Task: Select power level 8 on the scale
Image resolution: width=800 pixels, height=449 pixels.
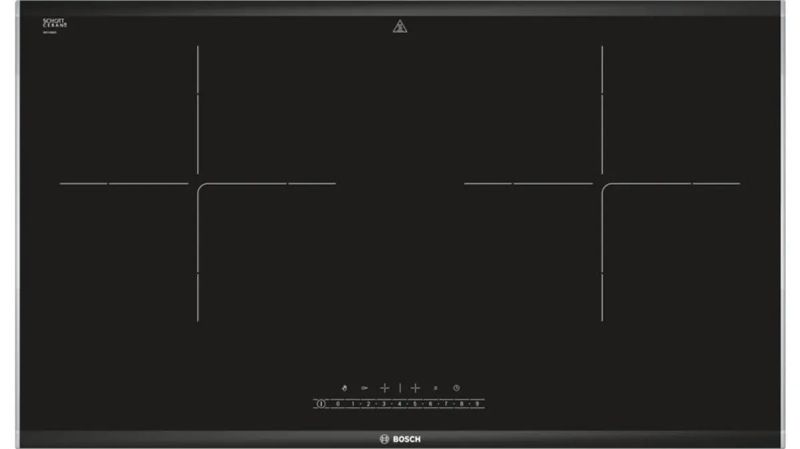Action: point(462,403)
